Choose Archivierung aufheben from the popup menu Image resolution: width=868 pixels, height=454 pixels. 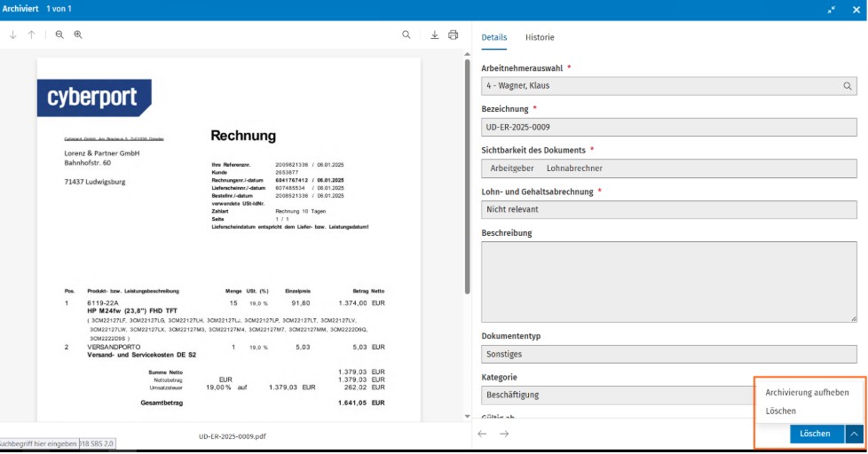coord(807,393)
